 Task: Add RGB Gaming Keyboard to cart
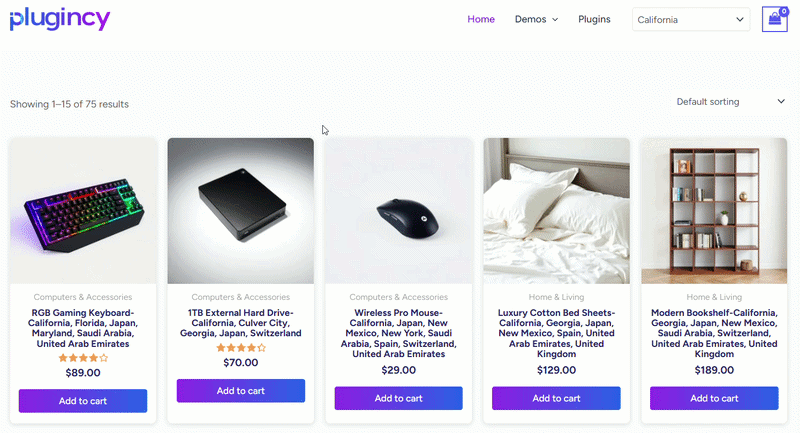[x=83, y=401]
